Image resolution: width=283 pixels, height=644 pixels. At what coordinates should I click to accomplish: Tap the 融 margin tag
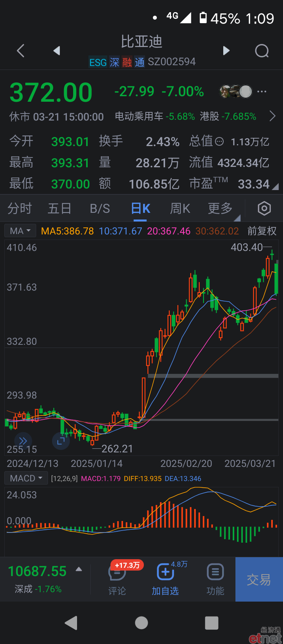pos(127,62)
